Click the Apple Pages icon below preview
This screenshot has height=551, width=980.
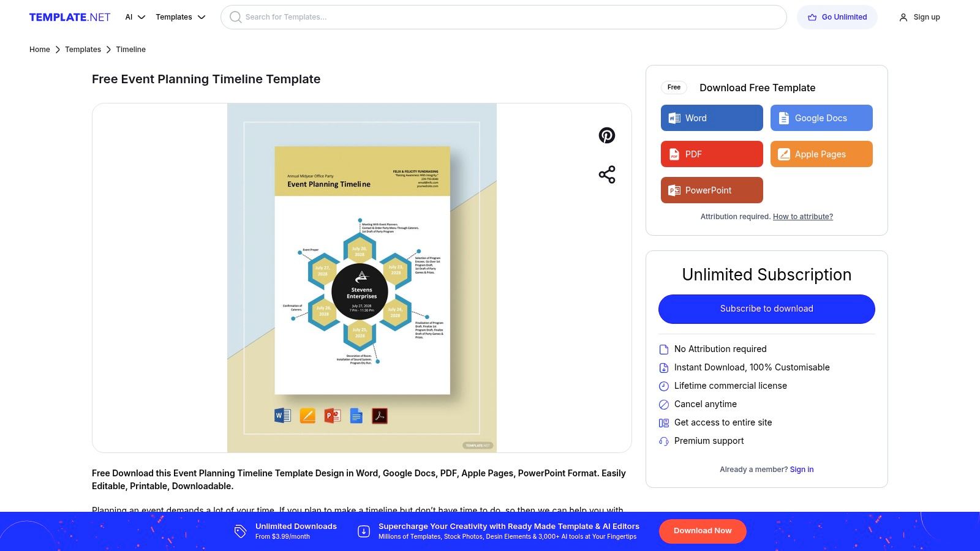307,416
